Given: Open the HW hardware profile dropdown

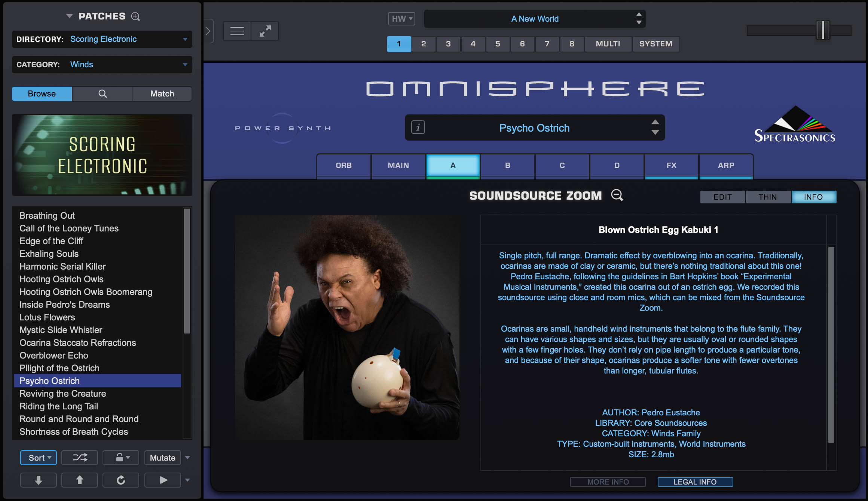Looking at the screenshot, I should (x=401, y=18).
